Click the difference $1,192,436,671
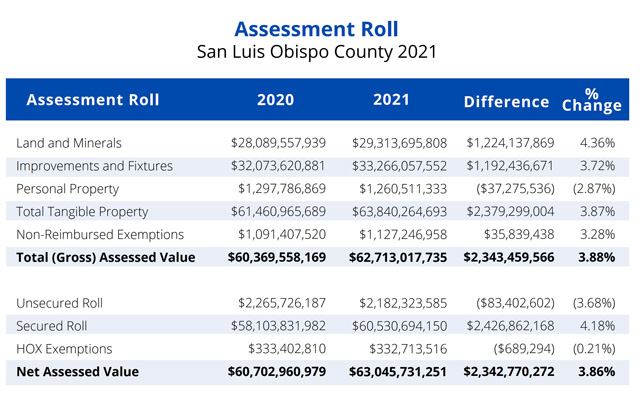Viewport: 640px width, 397px height. 511,166
